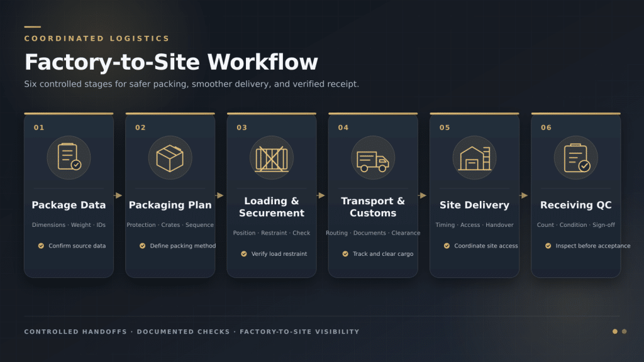Click step number 02 label

coord(140,128)
